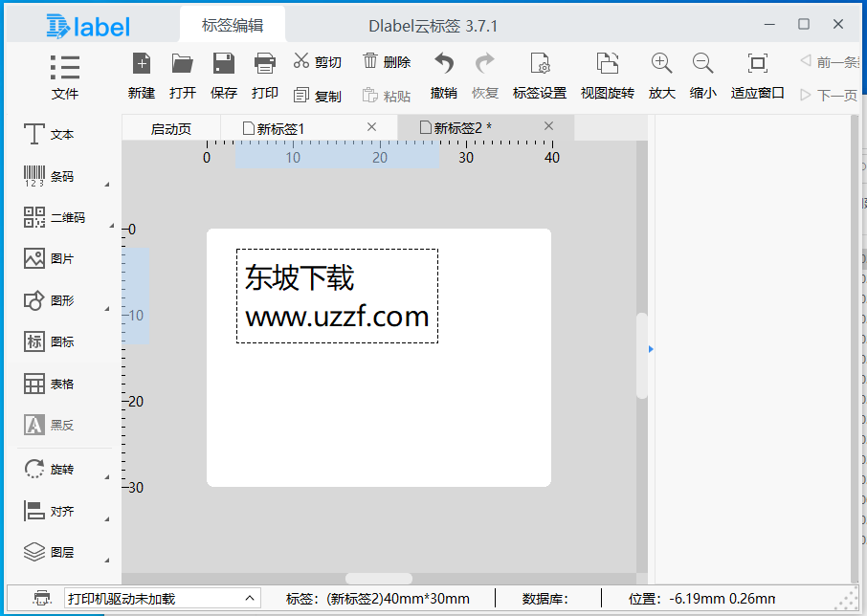Screen dimensions: 867x616
Task: Select the 条码 barcode tool
Action: [x=49, y=176]
